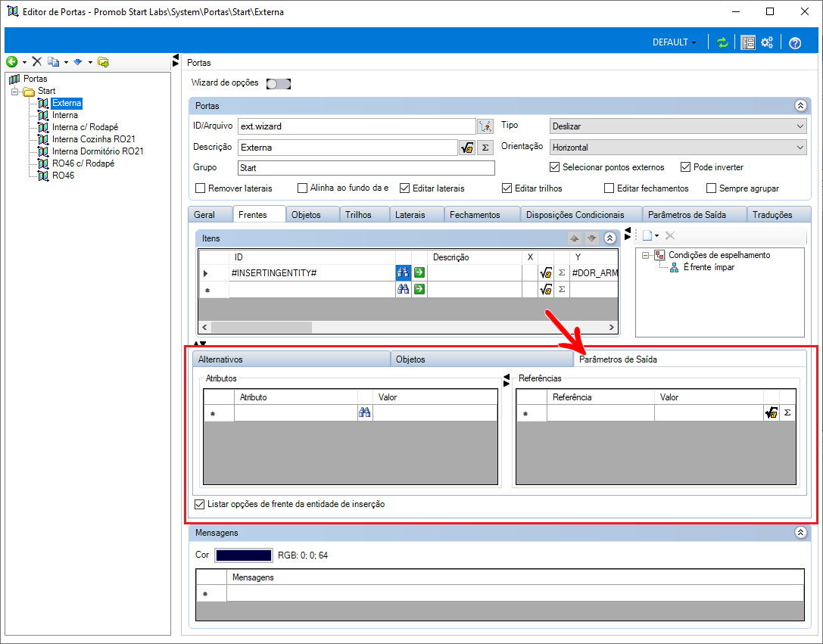823x644 pixels.
Task: Click the blue down-arrow import icon
Action: point(78,62)
